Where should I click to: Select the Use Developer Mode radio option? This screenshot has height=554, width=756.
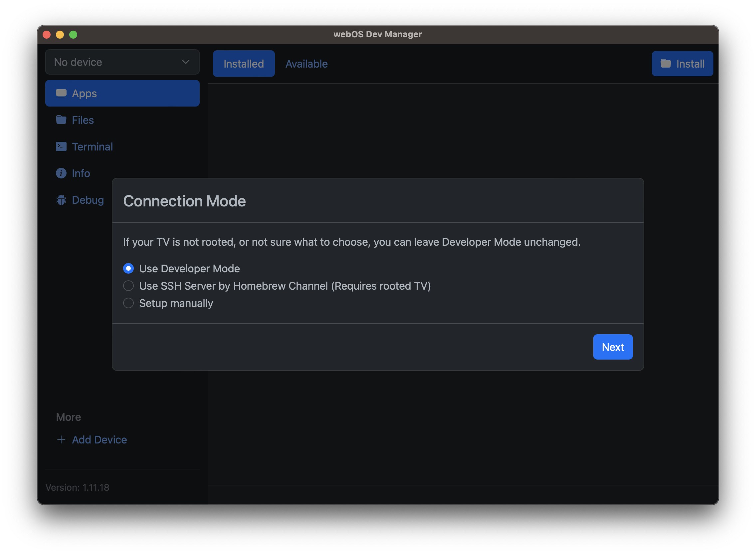coord(128,268)
